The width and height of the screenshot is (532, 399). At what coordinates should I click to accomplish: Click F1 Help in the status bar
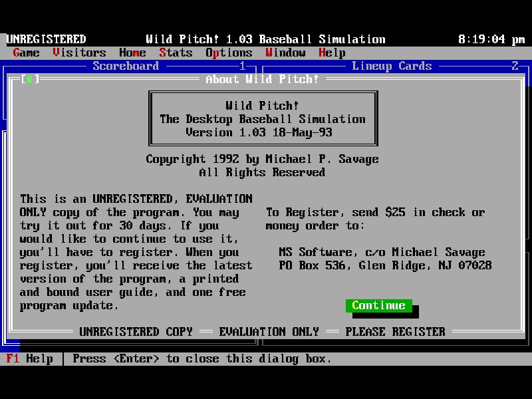pos(30,358)
